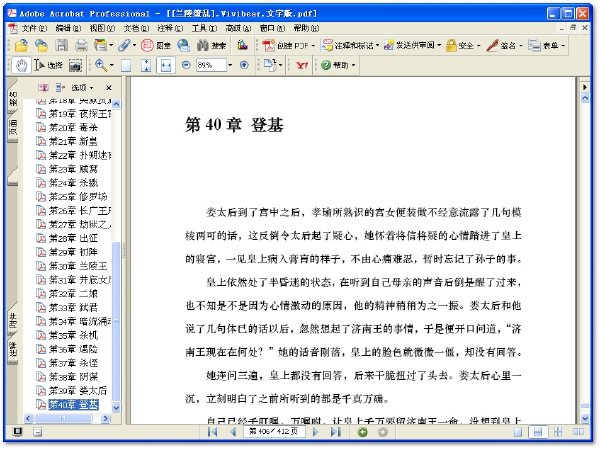This screenshot has height=449, width=600.
Task: Click the bookmark panel vertical scrollbar thumb
Action: (116, 322)
